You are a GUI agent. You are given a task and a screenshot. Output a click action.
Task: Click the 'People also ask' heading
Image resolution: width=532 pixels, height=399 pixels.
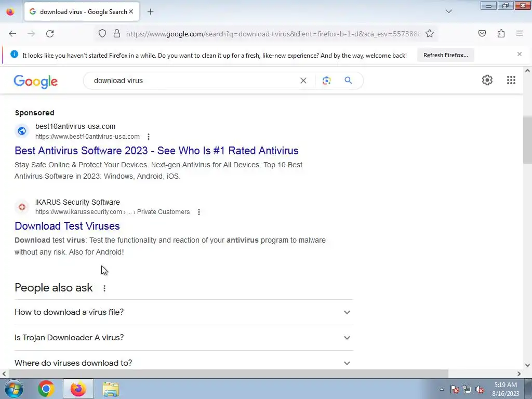tap(54, 288)
